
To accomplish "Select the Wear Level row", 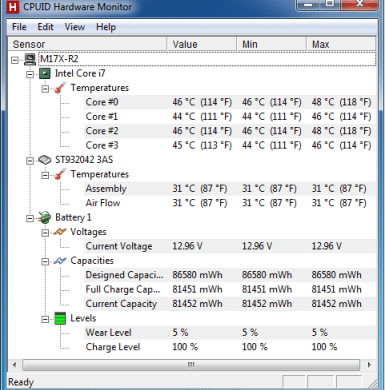I will 230,333.
